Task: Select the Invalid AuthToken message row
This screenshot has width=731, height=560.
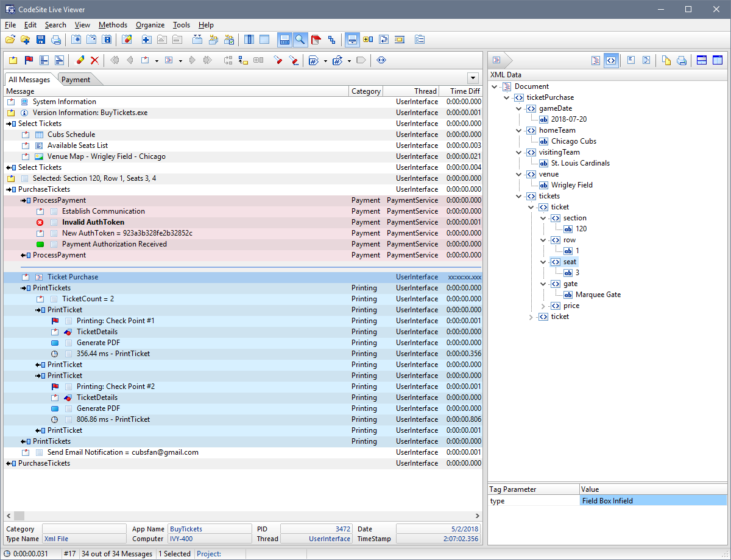Action: 93,222
